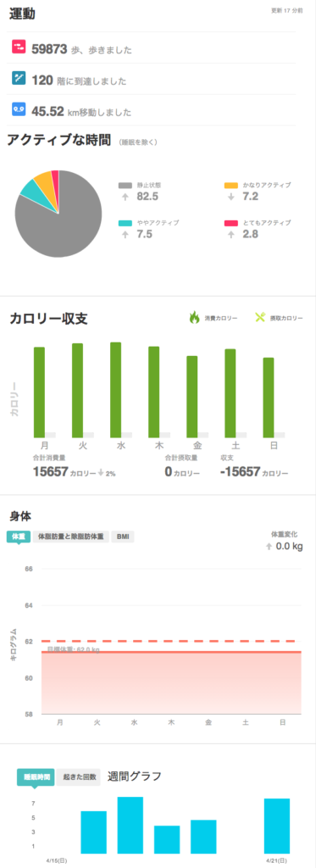
Task: Click the 合計消費量 label
Action: [x=47, y=458]
